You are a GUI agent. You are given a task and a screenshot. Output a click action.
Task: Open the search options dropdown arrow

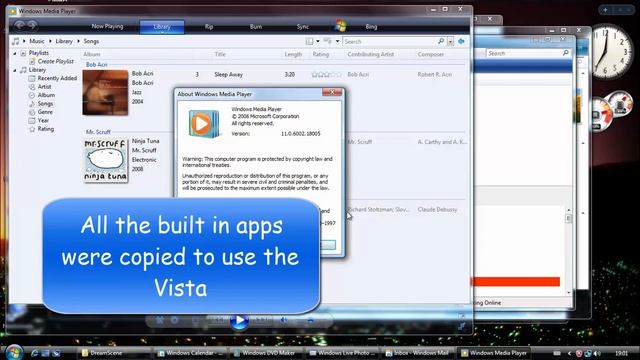click(450, 42)
